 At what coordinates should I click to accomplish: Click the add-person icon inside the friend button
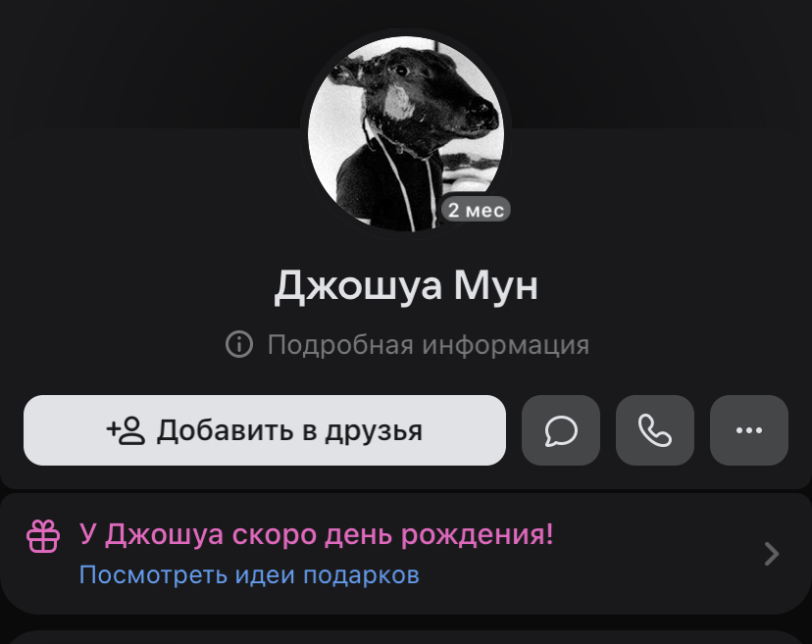(x=126, y=430)
